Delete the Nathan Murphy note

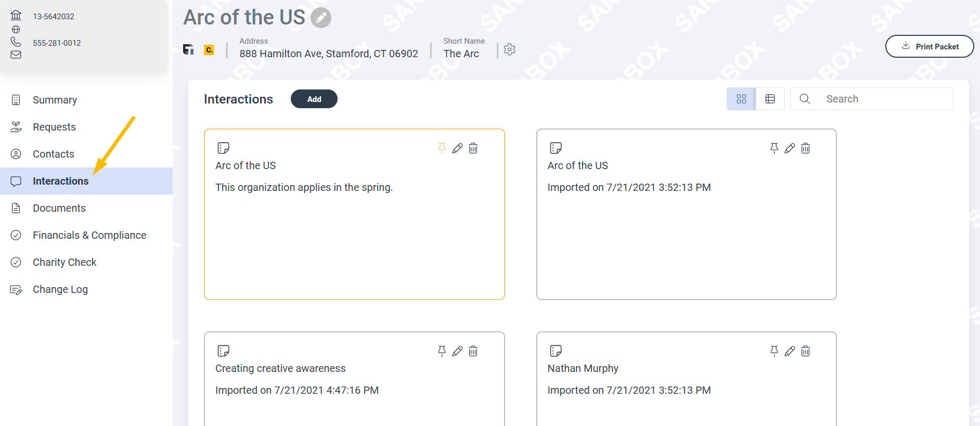point(806,351)
